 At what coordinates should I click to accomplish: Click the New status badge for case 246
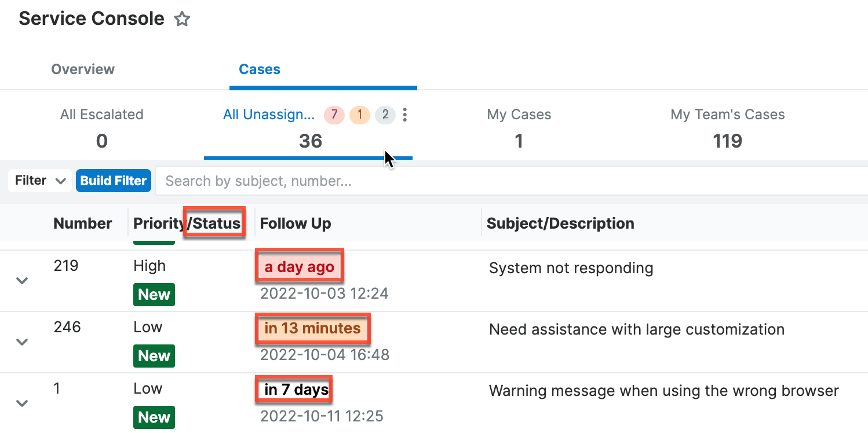coord(154,356)
